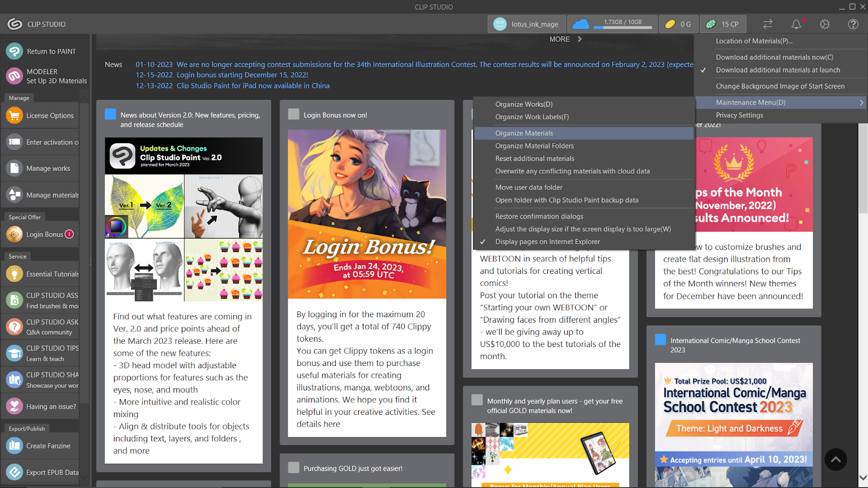Expand Maintenance Menu submenu arrow

[x=861, y=102]
